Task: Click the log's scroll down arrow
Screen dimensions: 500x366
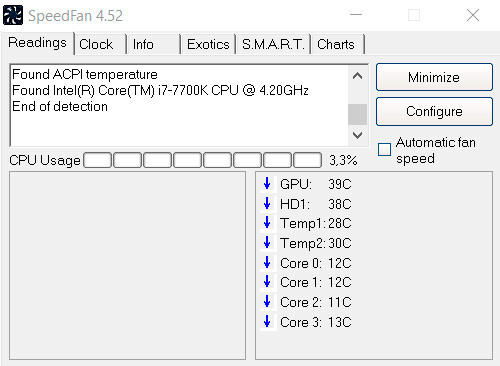Action: [x=357, y=135]
